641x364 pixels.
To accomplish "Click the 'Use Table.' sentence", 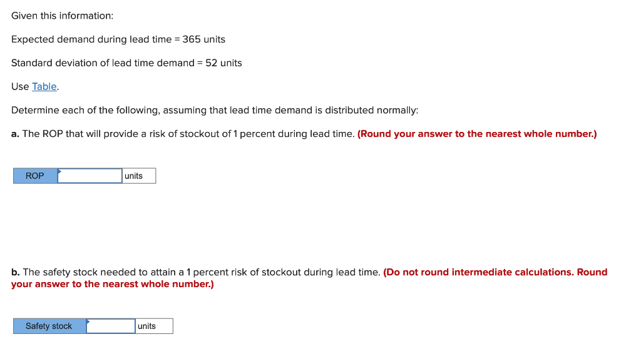I will click(x=33, y=86).
